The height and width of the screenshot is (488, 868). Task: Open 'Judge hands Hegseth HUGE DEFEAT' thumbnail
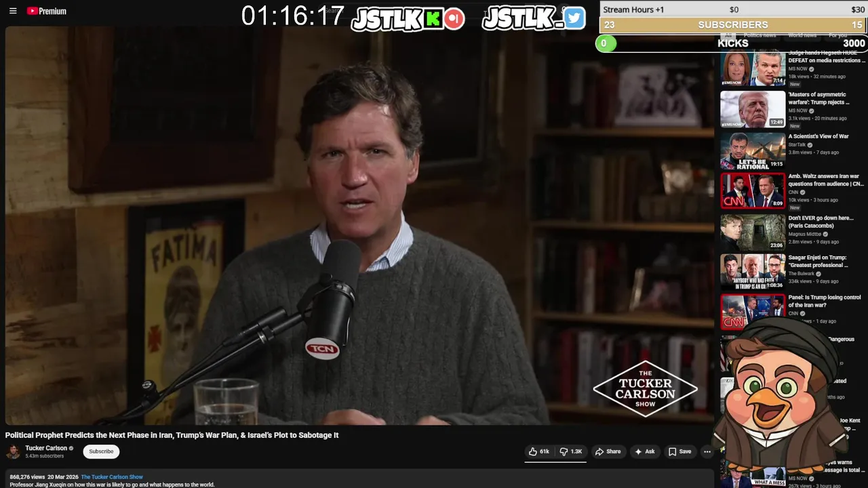(753, 68)
